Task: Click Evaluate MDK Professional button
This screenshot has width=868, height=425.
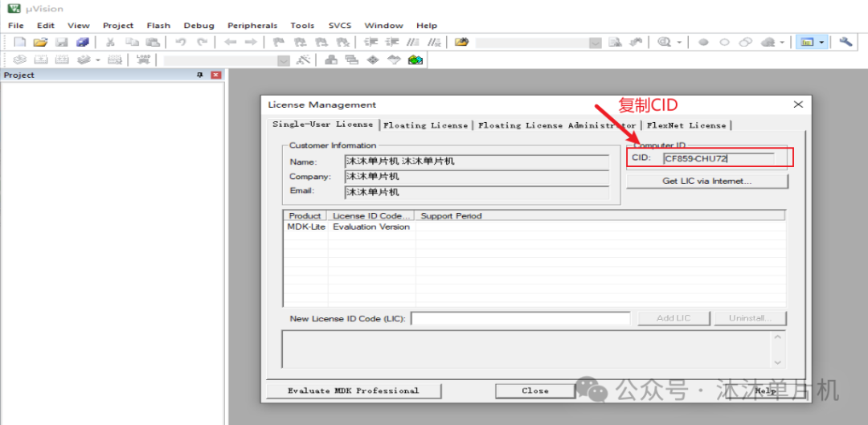Action: (353, 390)
